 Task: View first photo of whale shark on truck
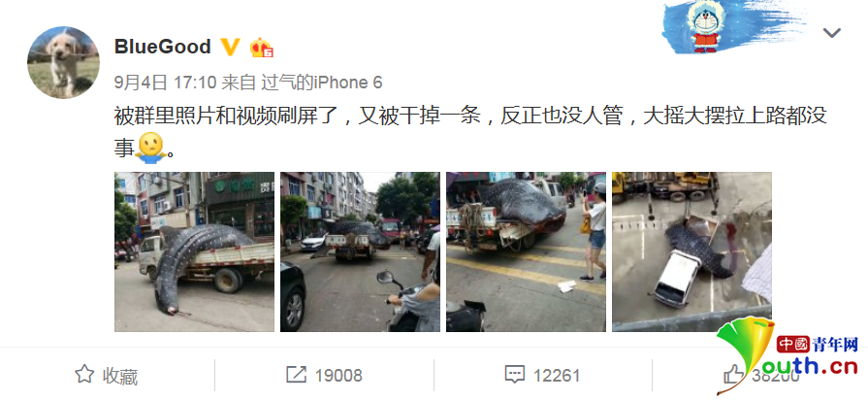click(x=194, y=252)
